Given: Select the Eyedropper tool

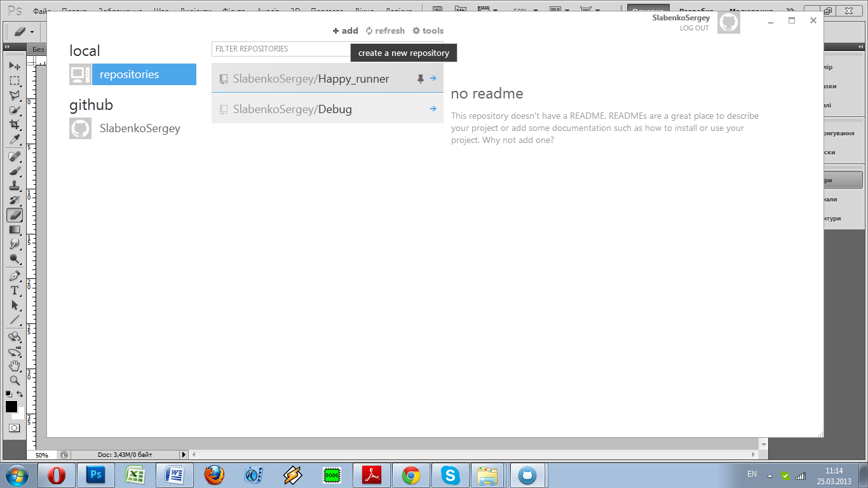Looking at the screenshot, I should (15, 139).
